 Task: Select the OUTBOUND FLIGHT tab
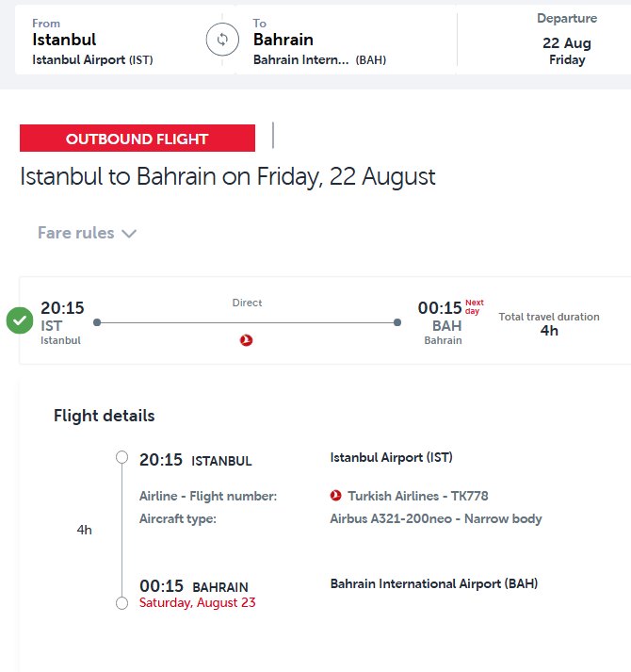coord(138,138)
